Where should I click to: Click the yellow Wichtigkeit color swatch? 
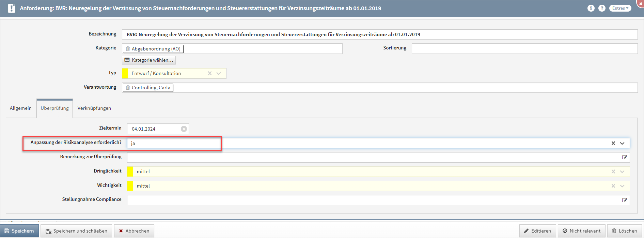130,186
